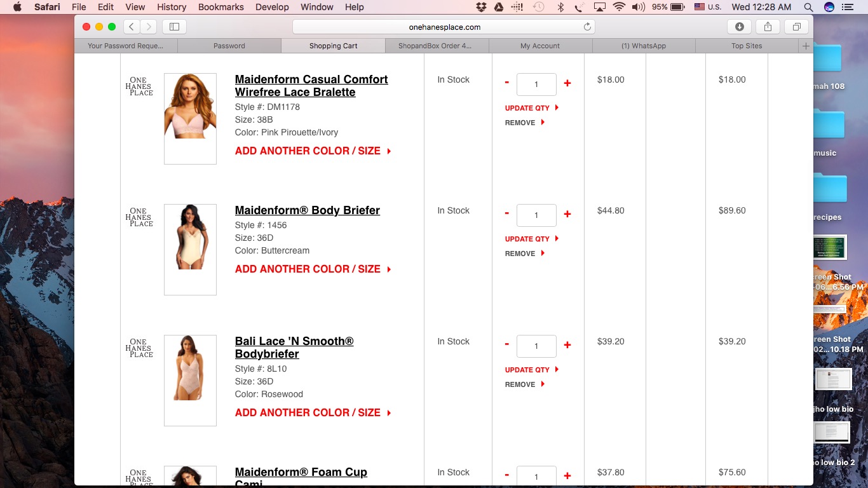Increase quantity for Maidenform Body Briefer

(x=567, y=214)
